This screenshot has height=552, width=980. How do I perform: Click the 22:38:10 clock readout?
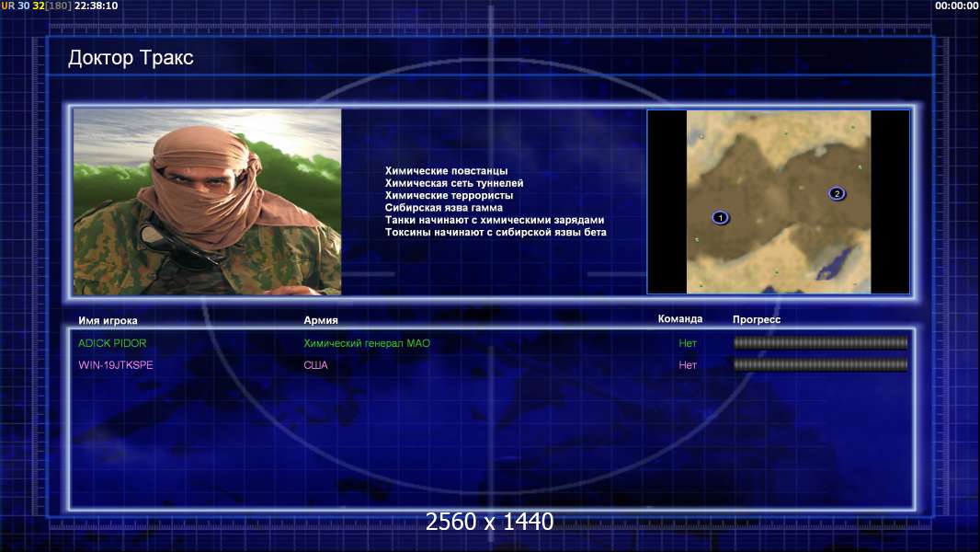[x=96, y=6]
